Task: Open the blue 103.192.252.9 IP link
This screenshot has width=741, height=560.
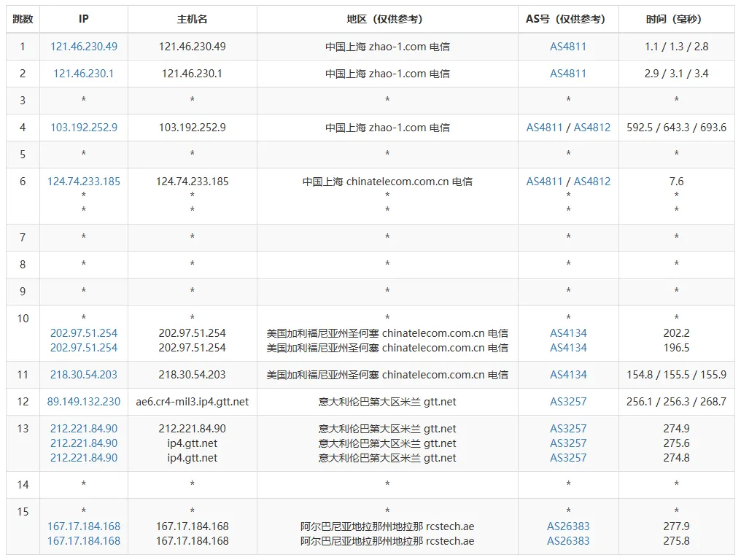Action: click(84, 128)
